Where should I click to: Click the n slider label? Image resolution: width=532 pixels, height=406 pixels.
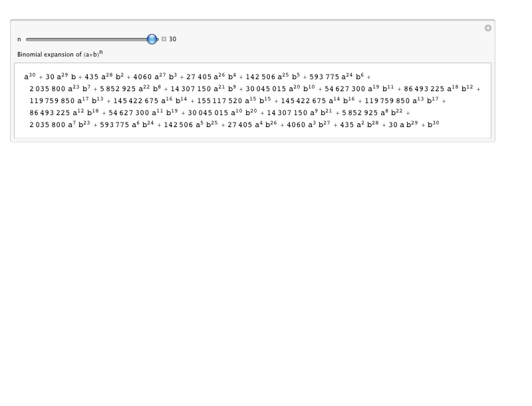point(19,39)
